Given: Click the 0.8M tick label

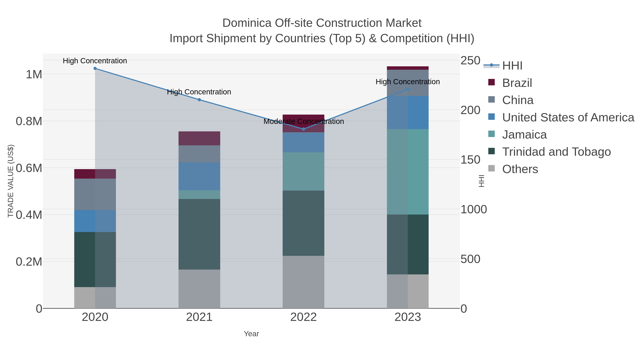Looking at the screenshot, I should click(29, 121).
